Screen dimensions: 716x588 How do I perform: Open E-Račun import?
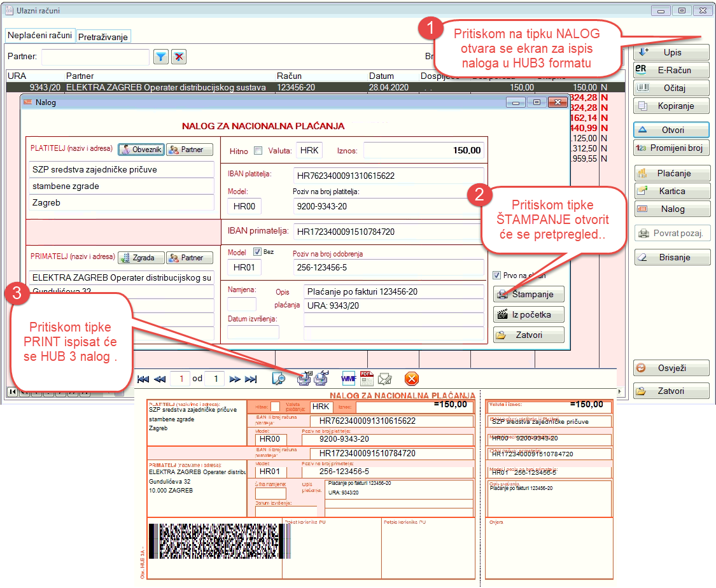(x=671, y=70)
